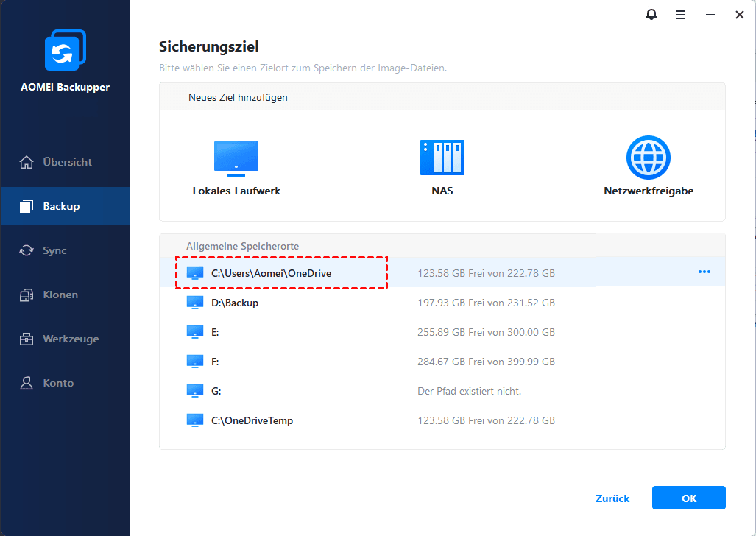Click the drive icon beside D:\Backup

[x=195, y=303]
